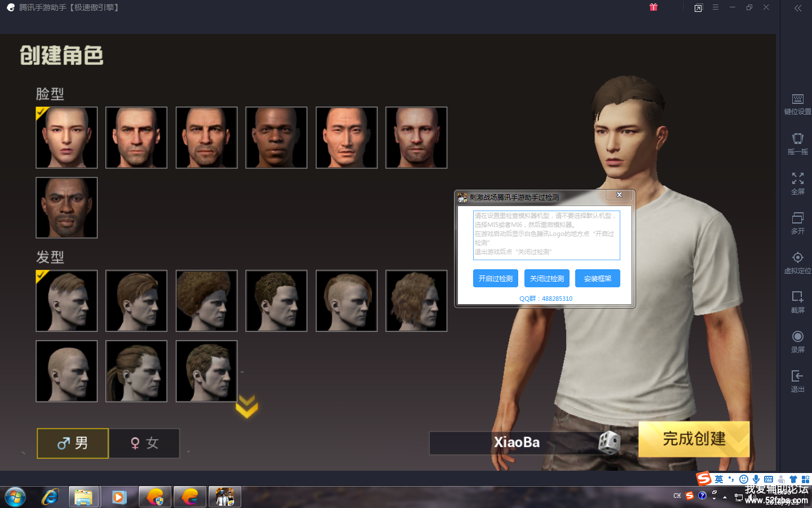Image resolution: width=812 pixels, height=508 pixels.
Task: Open the game character icon in taskbar
Action: [225, 497]
